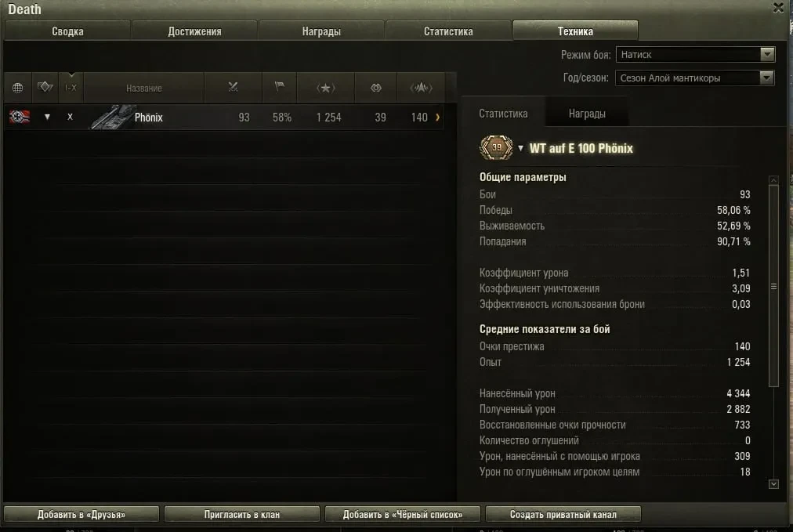This screenshot has width=793, height=532.
Task: Sort by battles crossed-swords icon column
Action: [x=234, y=88]
